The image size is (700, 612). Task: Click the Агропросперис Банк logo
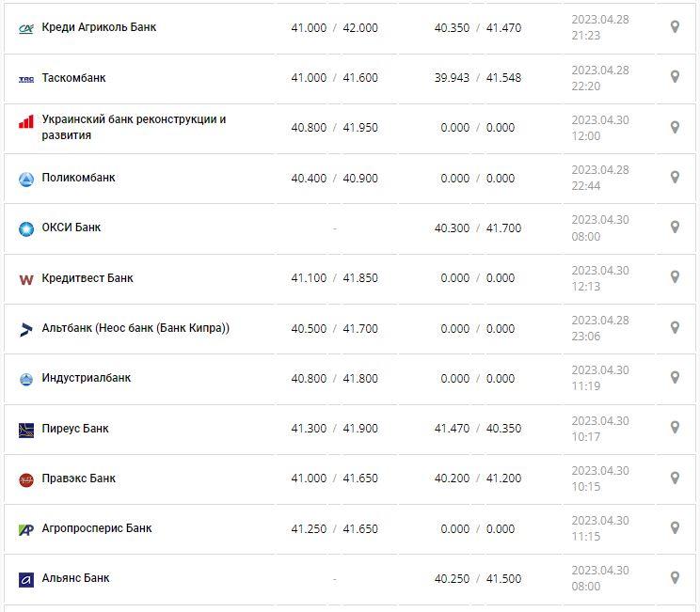tap(26, 529)
